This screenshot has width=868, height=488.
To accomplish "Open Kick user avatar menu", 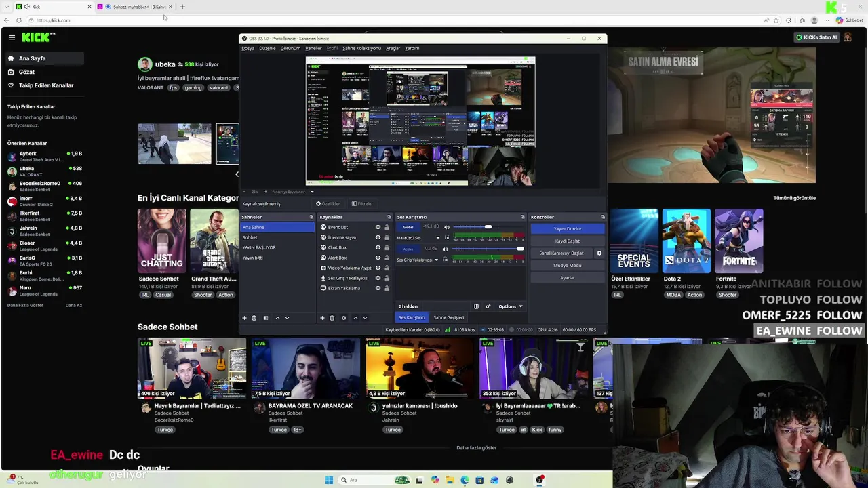I will pos(848,37).
